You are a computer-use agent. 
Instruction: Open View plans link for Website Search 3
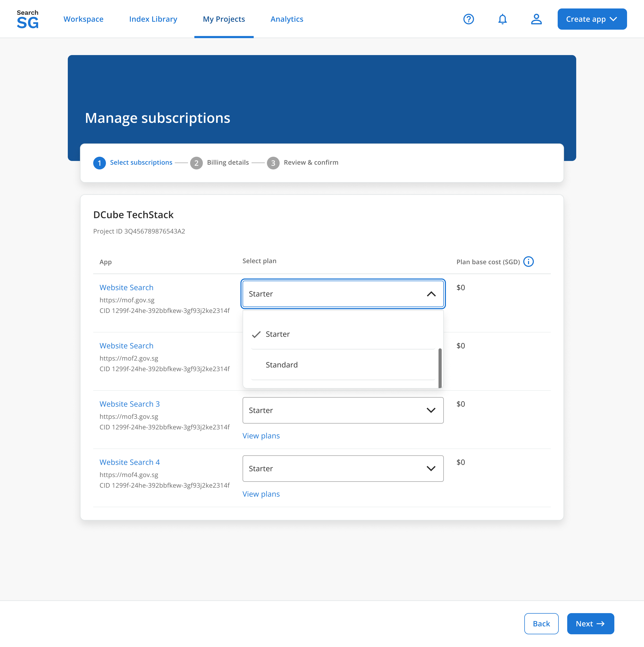coord(261,436)
